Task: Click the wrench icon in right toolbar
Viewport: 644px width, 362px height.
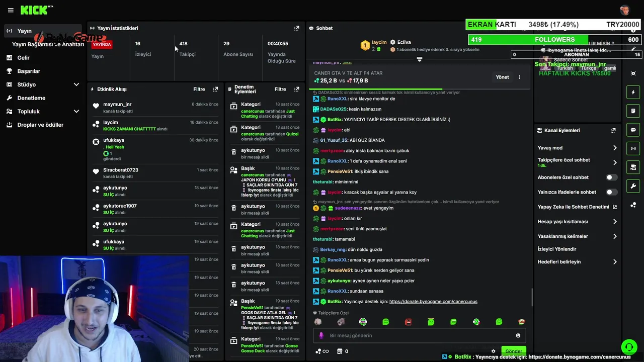Action: 633,186
